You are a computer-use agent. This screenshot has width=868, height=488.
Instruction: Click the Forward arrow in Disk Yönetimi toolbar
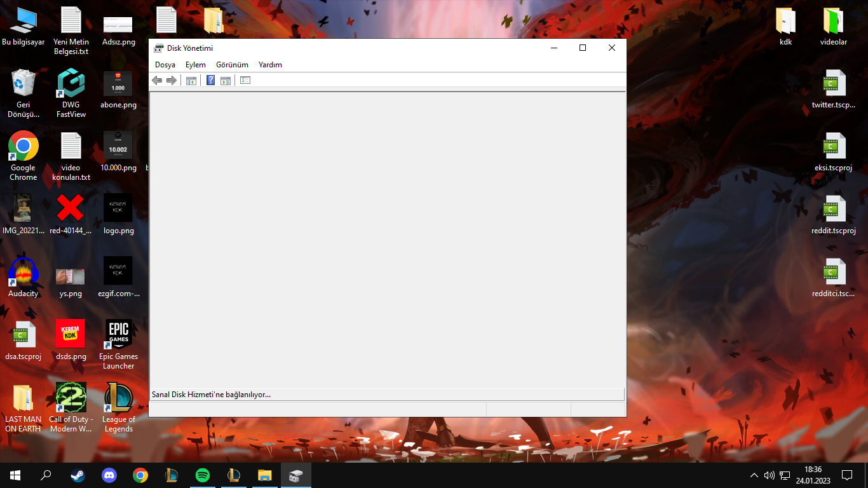[171, 80]
